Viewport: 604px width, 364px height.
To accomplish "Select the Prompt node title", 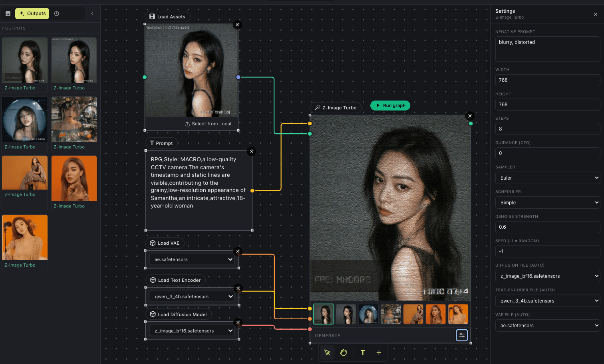I will pyautogui.click(x=161, y=143).
